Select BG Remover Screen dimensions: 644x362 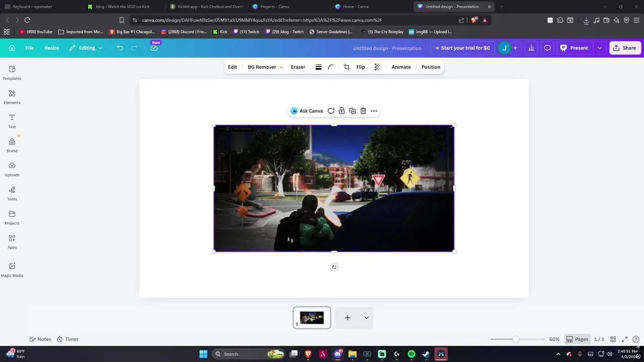click(265, 67)
